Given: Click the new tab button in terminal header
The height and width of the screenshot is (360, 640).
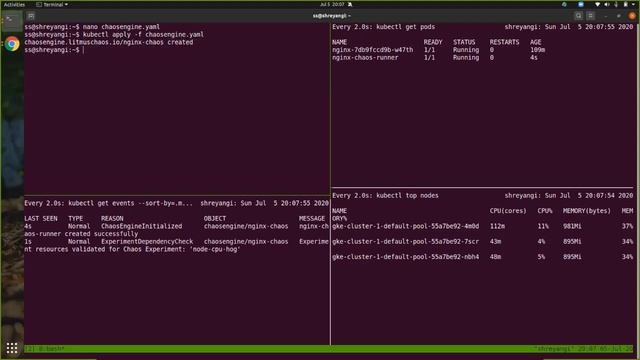Looking at the screenshot, I should (x=31, y=16).
